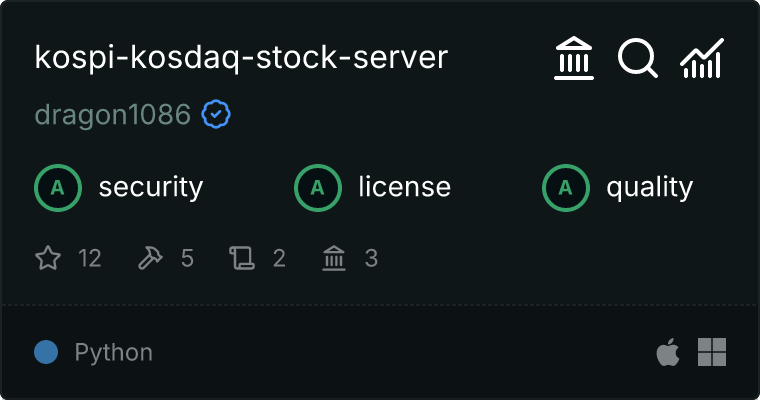Click the license label text
This screenshot has height=400, width=760.
pyautogui.click(x=404, y=187)
